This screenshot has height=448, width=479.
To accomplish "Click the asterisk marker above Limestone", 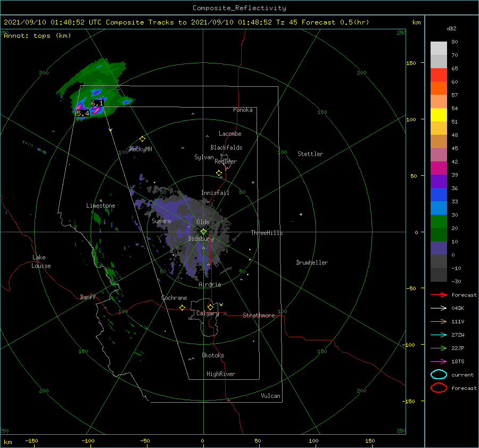I will pyautogui.click(x=101, y=201).
